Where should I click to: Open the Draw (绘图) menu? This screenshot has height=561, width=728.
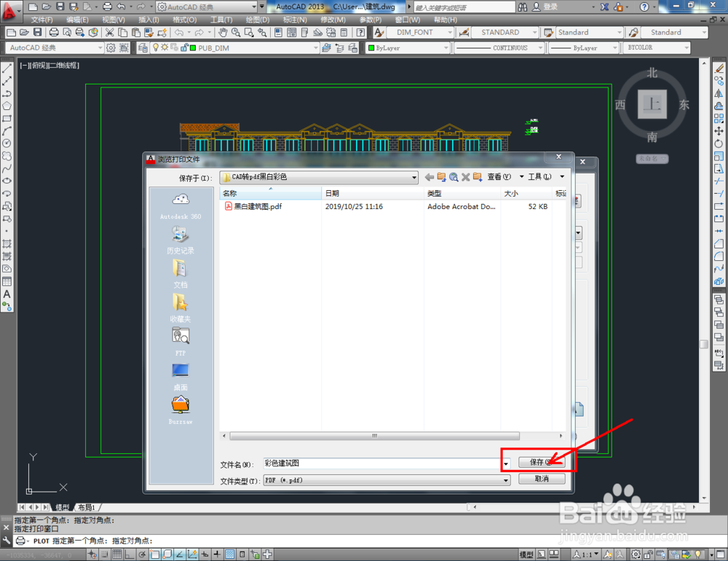[257, 20]
